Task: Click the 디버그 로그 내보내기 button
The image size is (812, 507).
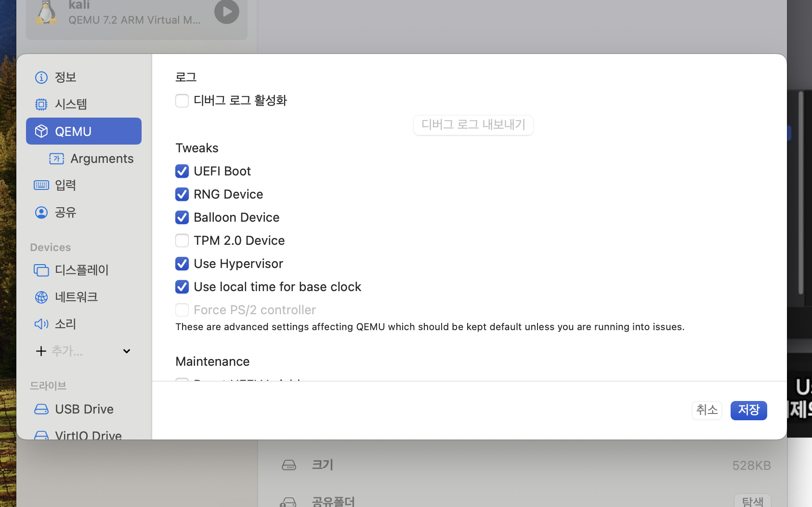Action: [x=473, y=125]
